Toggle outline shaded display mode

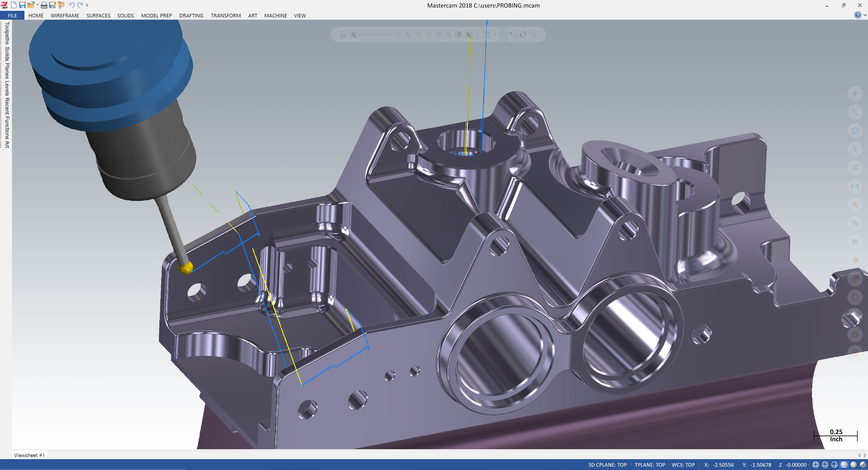coord(844,465)
